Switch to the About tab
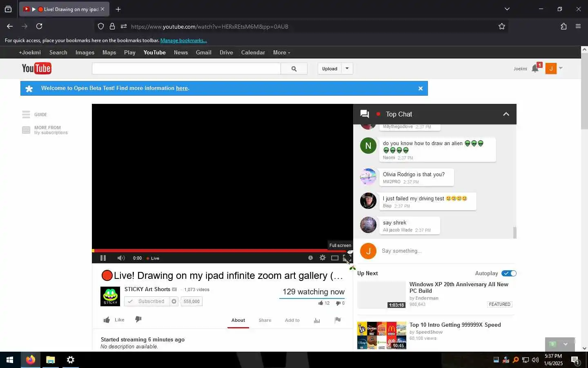Screen dimensions: 588x368 [238, 320]
